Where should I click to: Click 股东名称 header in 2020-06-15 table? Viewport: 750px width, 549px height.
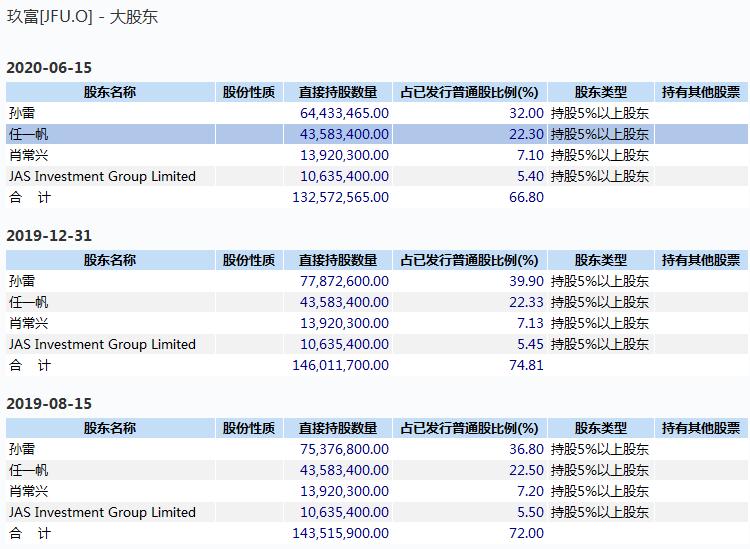[110, 92]
